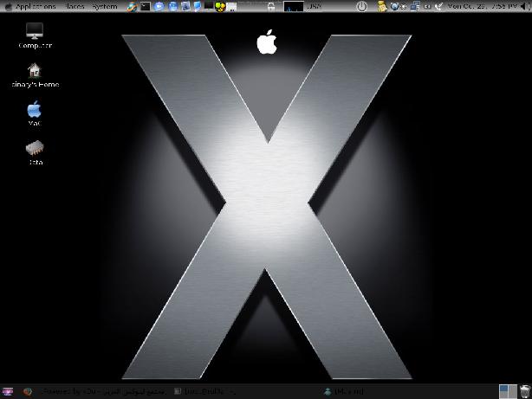The height and width of the screenshot is (399, 532).
Task: Open the system monitor graph applet
Action: (294, 6)
